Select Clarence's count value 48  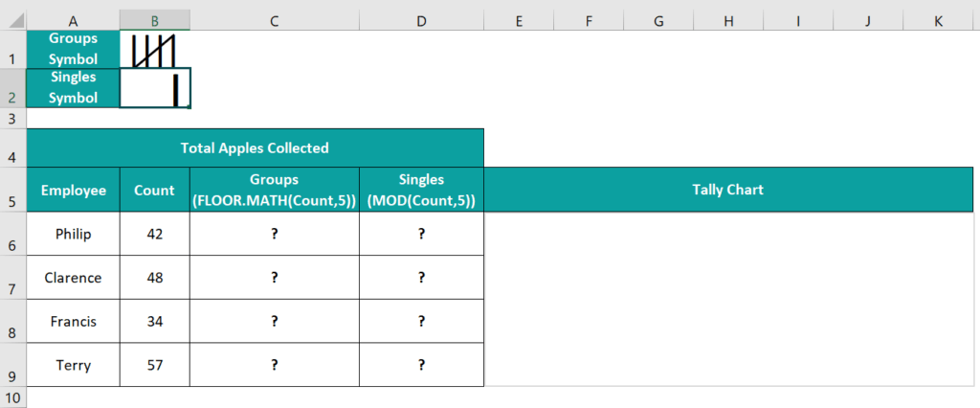click(x=155, y=277)
